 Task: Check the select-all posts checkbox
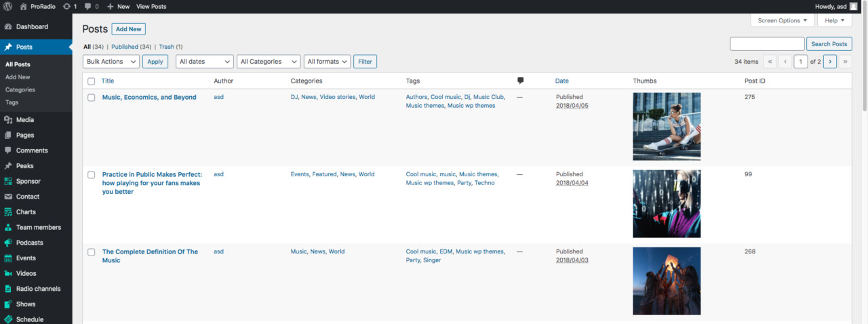(92, 81)
